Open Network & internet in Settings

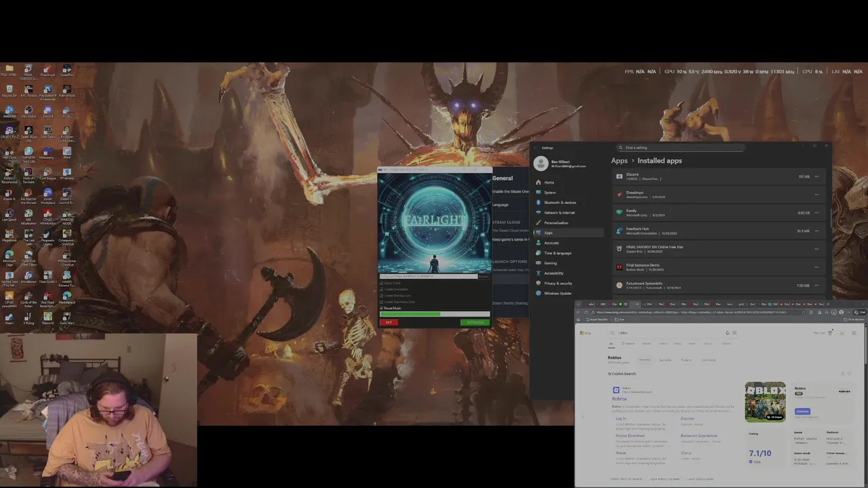click(x=568, y=213)
